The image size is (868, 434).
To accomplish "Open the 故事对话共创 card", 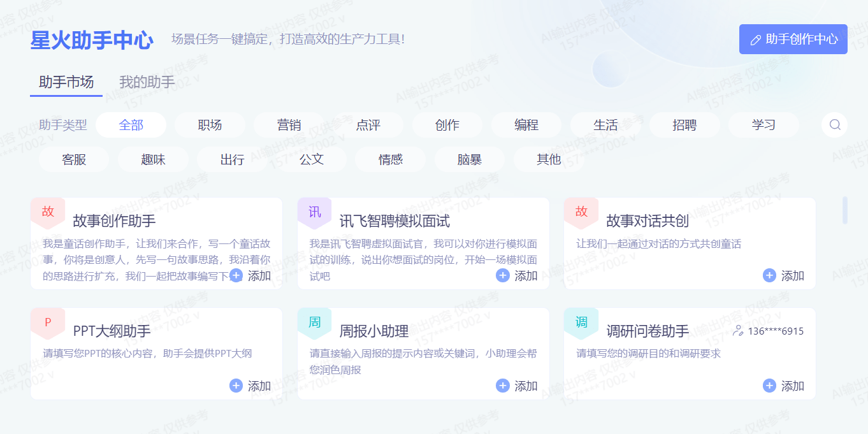I will pyautogui.click(x=690, y=242).
